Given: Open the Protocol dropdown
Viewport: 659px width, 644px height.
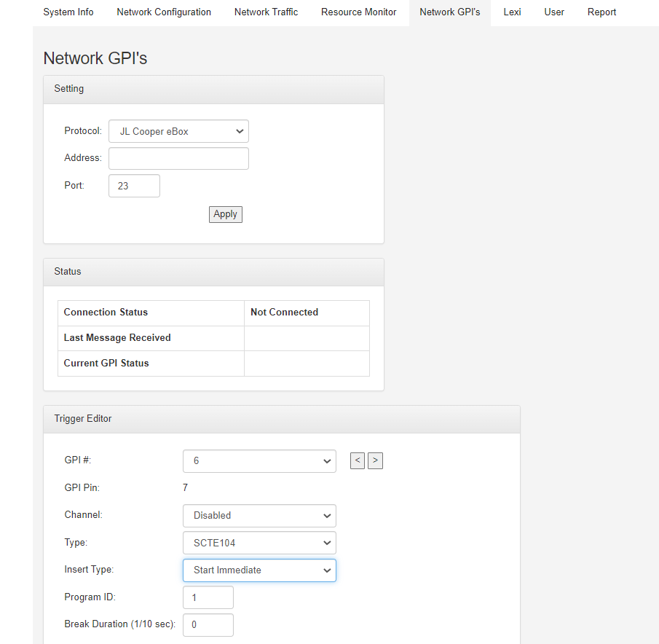Looking at the screenshot, I should coord(178,131).
